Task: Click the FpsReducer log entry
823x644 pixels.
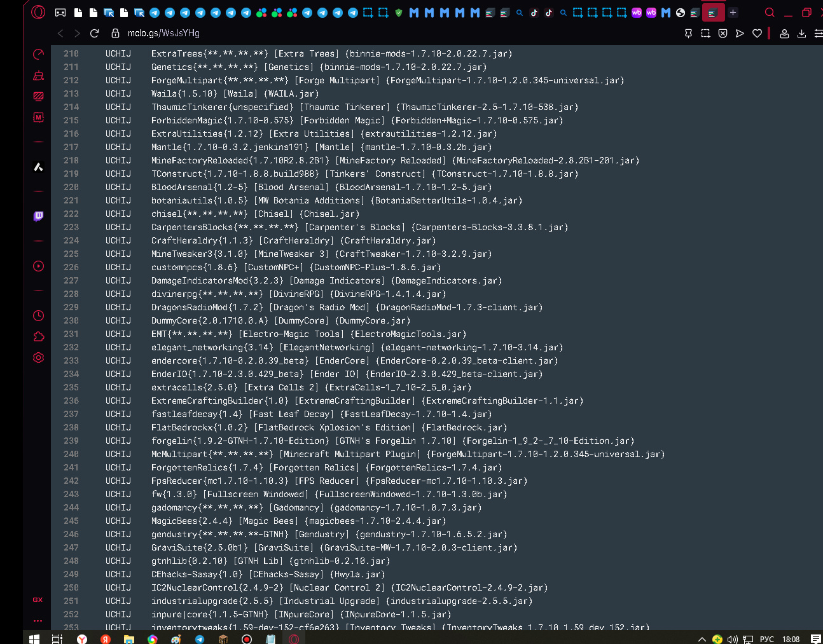Action: coord(340,481)
